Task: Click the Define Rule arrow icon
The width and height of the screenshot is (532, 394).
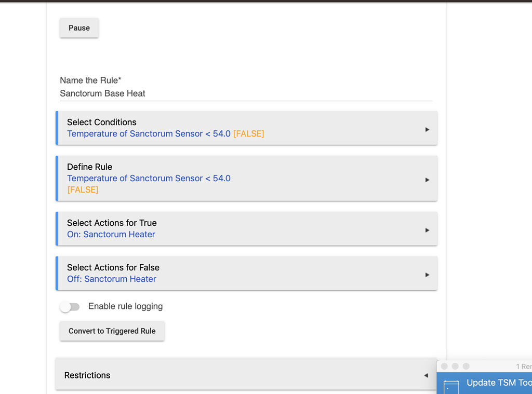Action: [427, 180]
